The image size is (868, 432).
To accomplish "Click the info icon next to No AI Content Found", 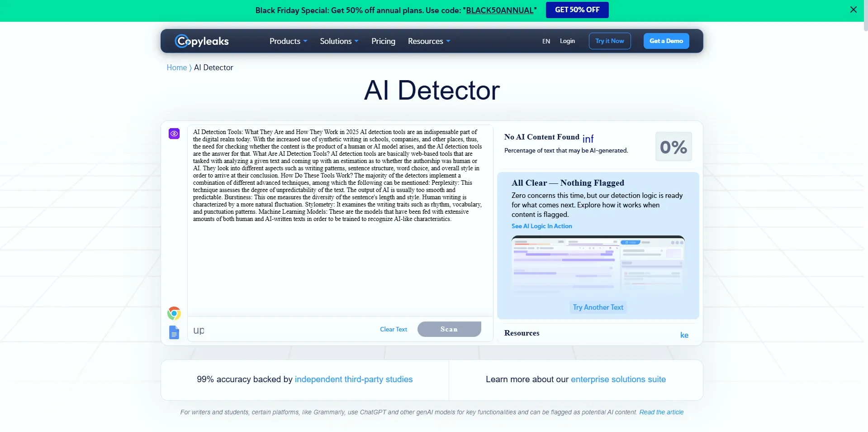I will (x=588, y=139).
